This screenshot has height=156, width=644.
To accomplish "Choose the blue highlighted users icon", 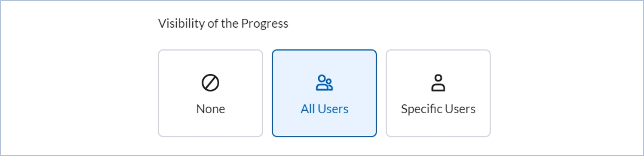I will (x=325, y=83).
